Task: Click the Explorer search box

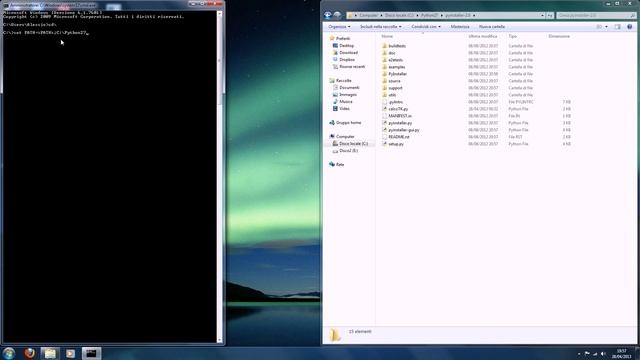Action: point(596,15)
